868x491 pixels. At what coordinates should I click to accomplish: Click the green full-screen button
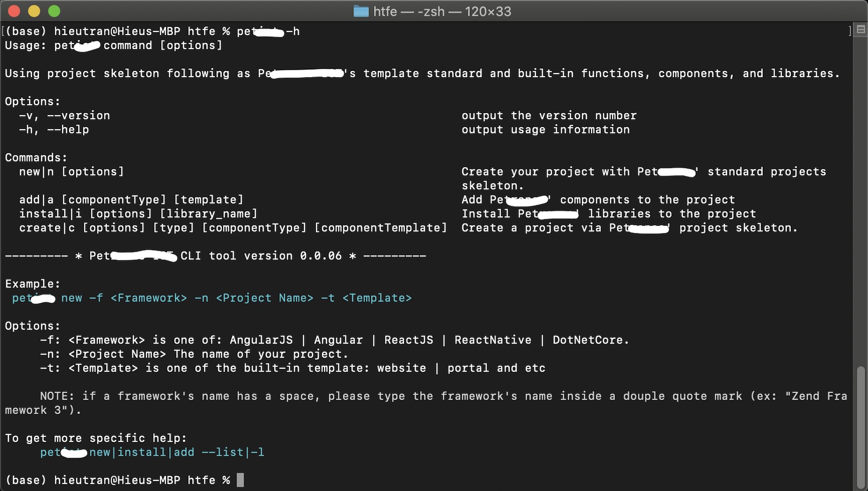point(54,10)
